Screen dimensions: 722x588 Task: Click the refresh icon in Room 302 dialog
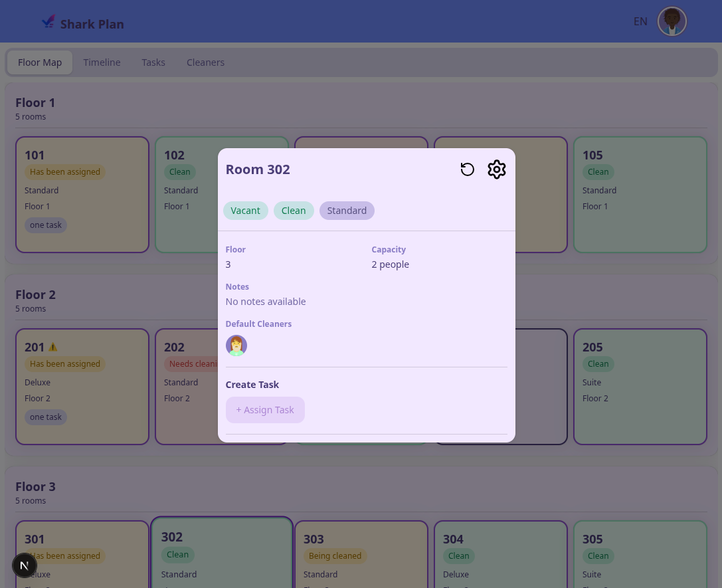click(x=468, y=169)
